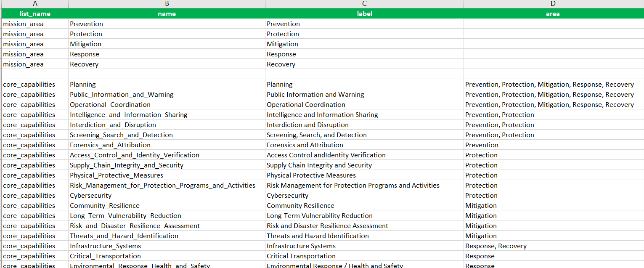Click the green name header cell
Screen dimensions: 644x268
click(167, 13)
